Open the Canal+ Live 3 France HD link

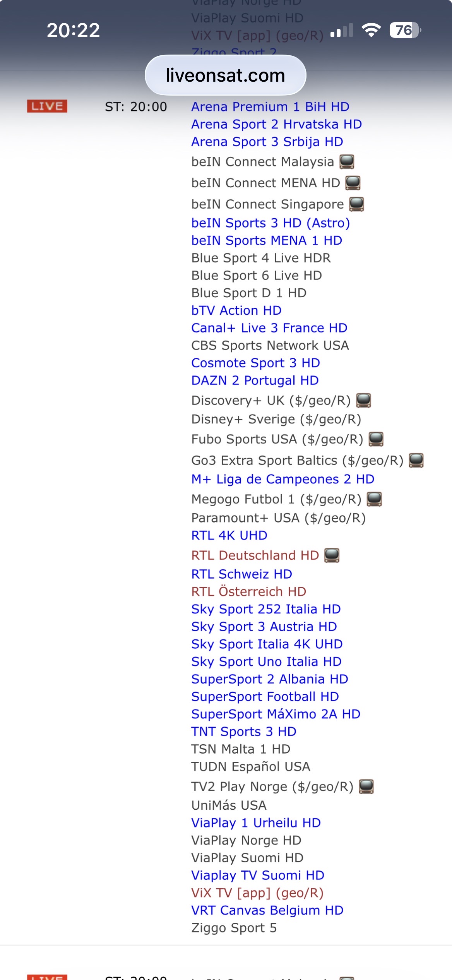click(x=269, y=328)
